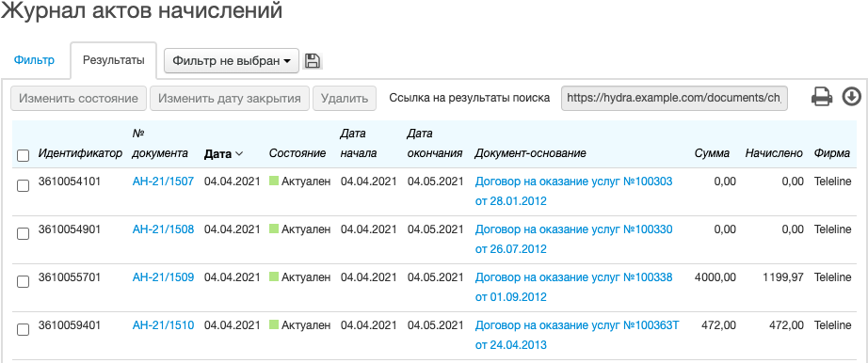868x363 pixels.
Task: Click the 1199,97 accrued cell
Action: (x=782, y=277)
